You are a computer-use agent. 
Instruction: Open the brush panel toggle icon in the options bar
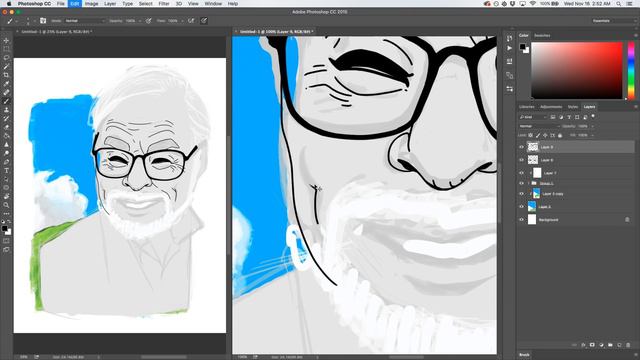(43, 20)
